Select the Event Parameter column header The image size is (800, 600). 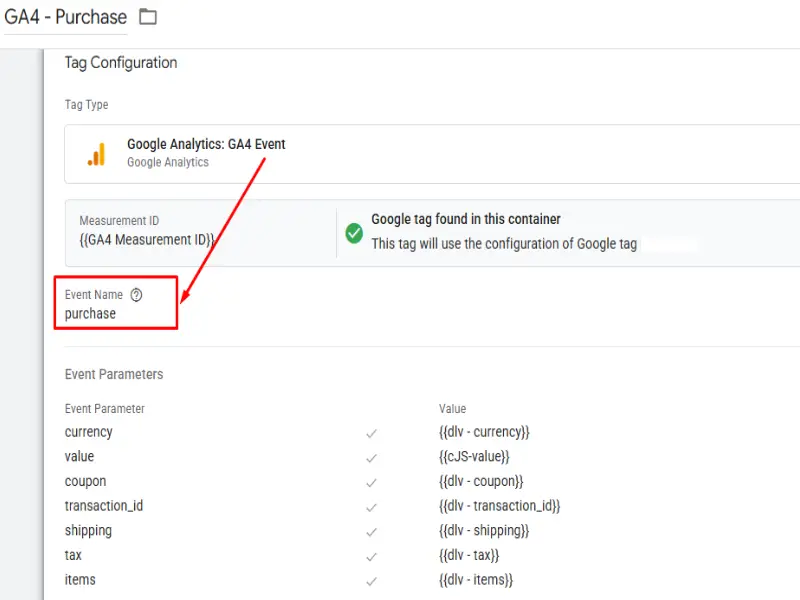click(x=105, y=409)
